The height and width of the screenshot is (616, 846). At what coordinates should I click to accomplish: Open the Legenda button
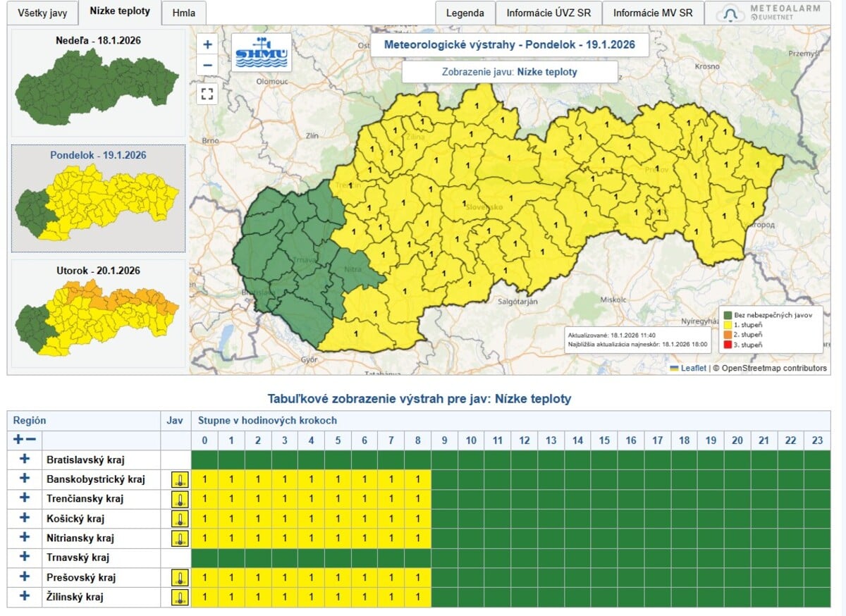point(465,13)
